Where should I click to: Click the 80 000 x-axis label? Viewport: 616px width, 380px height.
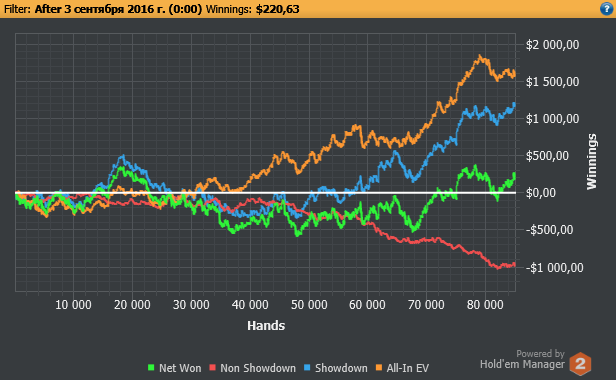pyautogui.click(x=485, y=305)
